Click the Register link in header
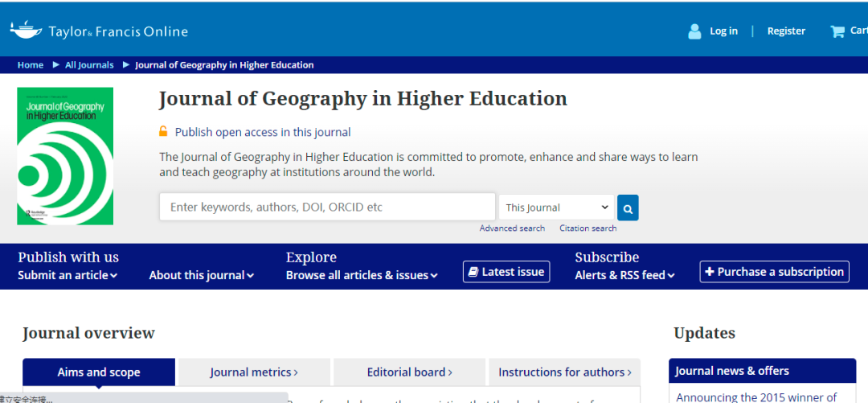This screenshot has width=868, height=403. [x=786, y=31]
